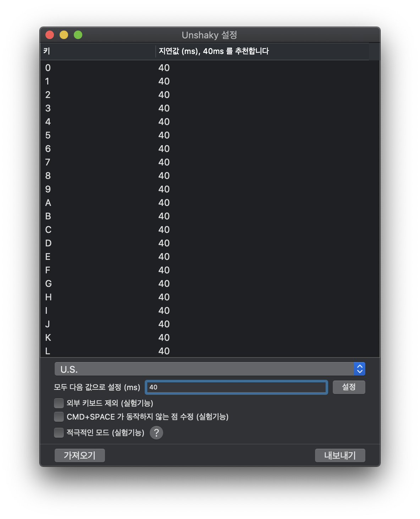This screenshot has width=420, height=519.
Task: Click the 내보내기 export button
Action: click(x=340, y=455)
